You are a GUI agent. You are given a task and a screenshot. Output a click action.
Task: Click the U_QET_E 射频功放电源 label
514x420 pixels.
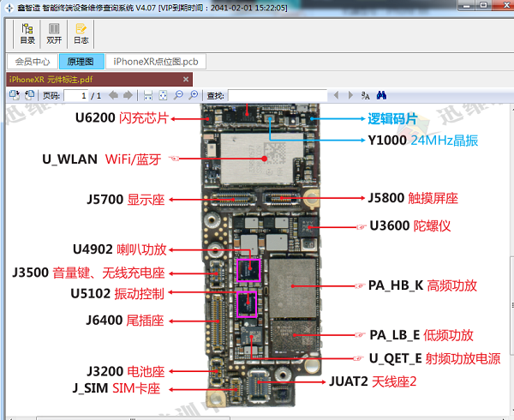click(434, 358)
